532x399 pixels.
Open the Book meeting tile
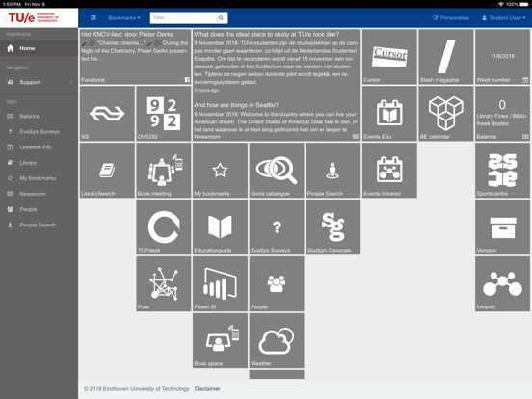[x=164, y=170]
